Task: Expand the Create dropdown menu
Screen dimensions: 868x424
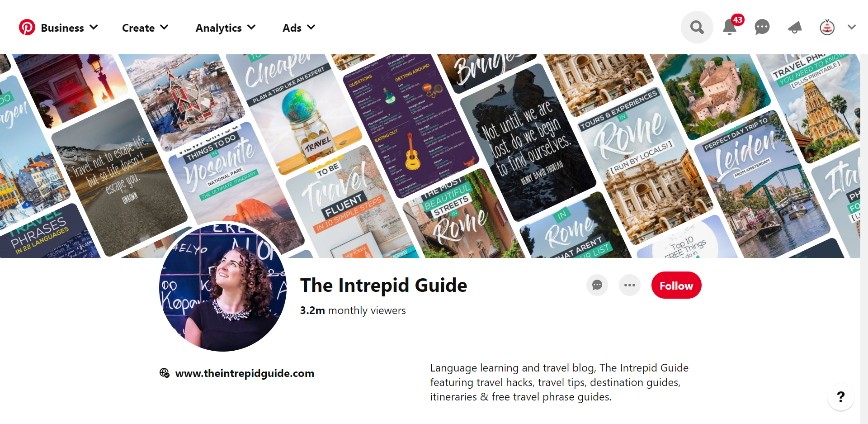Action: pyautogui.click(x=145, y=28)
